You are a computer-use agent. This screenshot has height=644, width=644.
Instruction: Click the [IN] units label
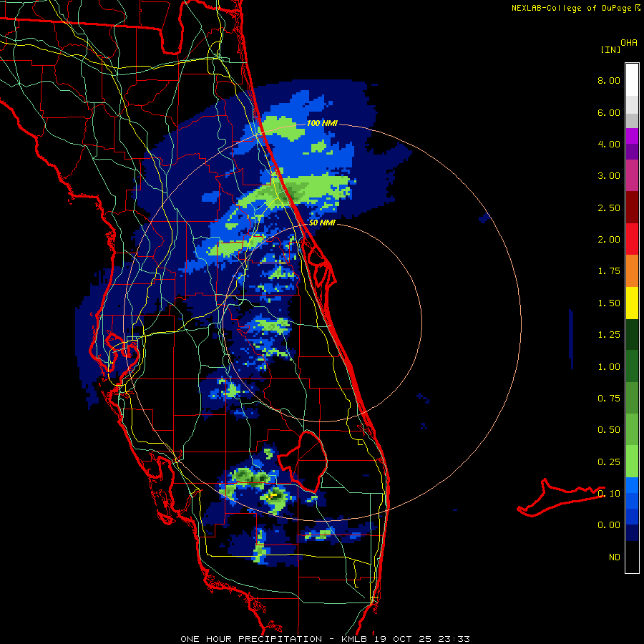[x=611, y=49]
